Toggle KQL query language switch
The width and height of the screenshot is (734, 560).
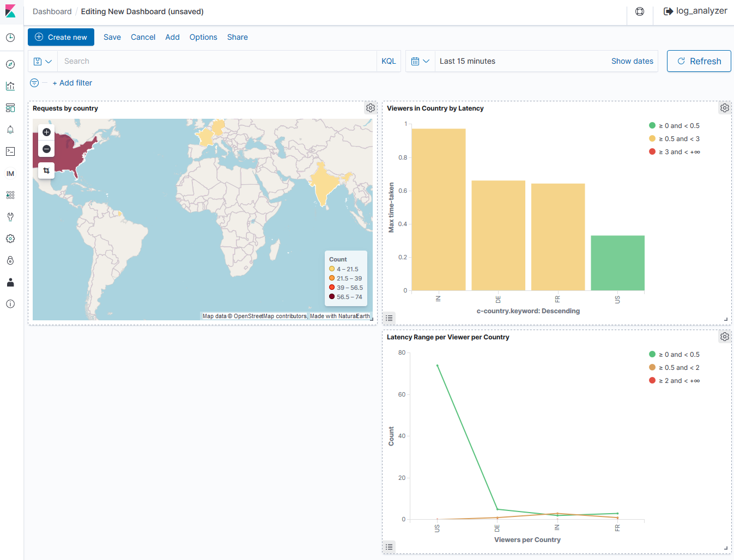389,61
